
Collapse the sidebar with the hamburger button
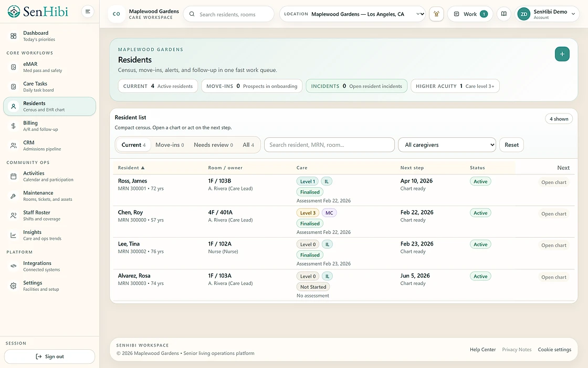click(x=88, y=12)
